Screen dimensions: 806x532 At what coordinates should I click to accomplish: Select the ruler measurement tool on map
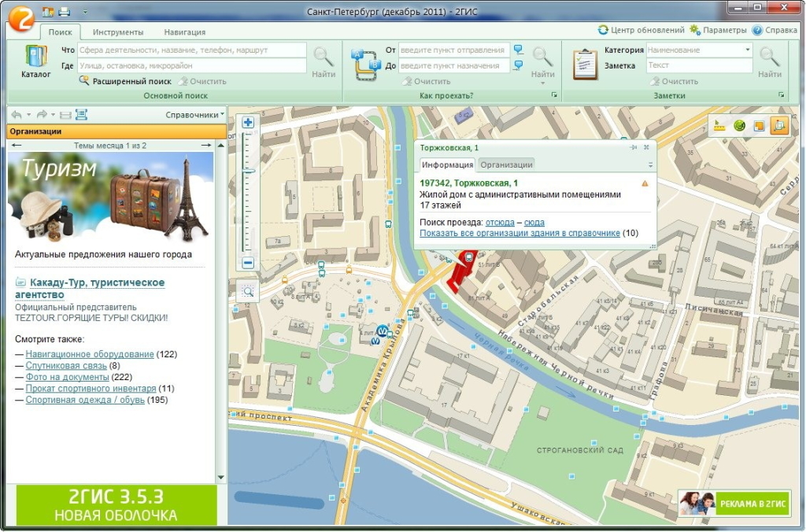tap(719, 126)
